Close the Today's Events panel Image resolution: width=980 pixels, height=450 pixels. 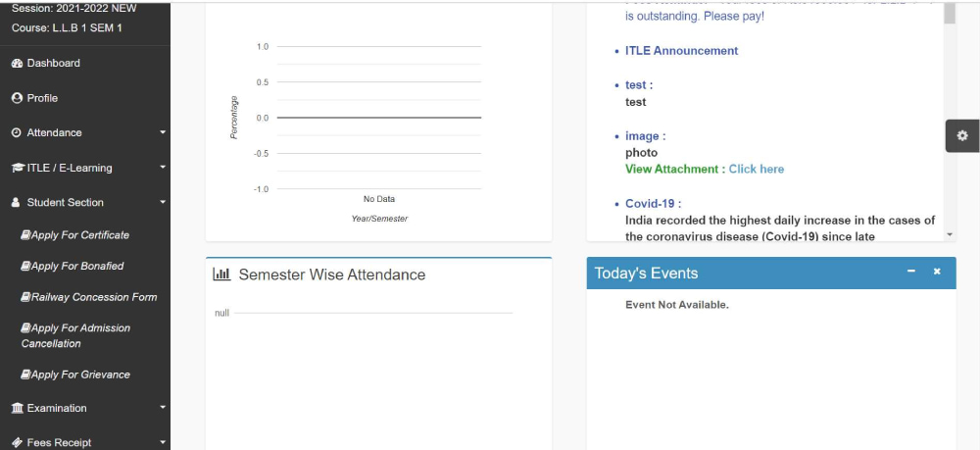937,272
